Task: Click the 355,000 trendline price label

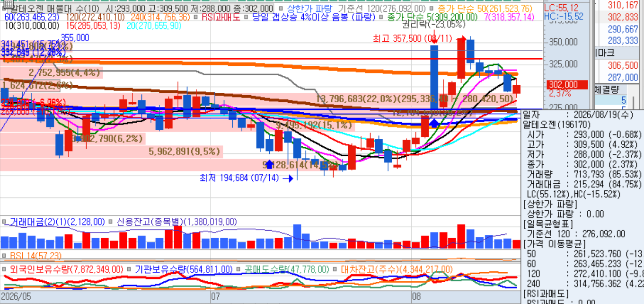Action: (75, 38)
